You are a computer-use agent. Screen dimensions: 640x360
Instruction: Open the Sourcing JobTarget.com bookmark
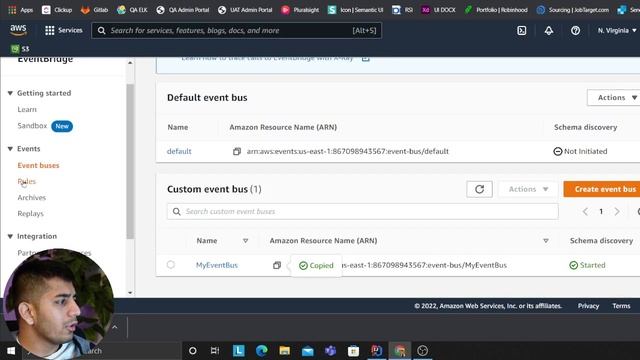pyautogui.click(x=572, y=10)
